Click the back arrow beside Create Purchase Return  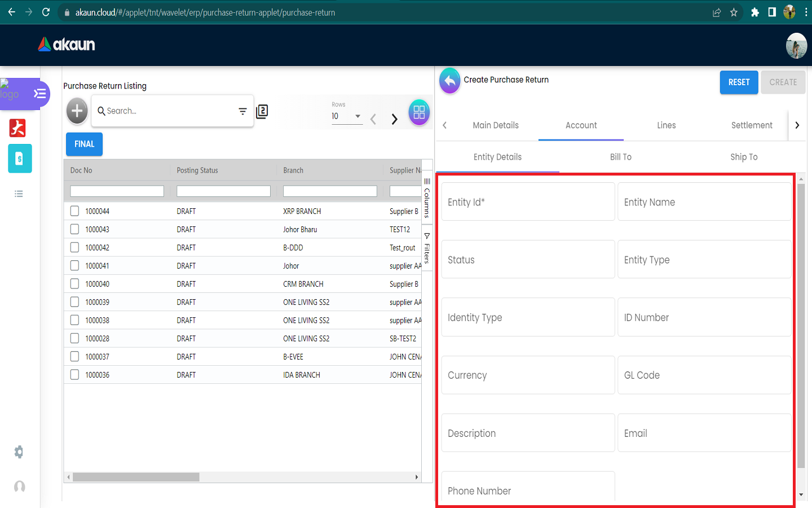click(x=449, y=81)
